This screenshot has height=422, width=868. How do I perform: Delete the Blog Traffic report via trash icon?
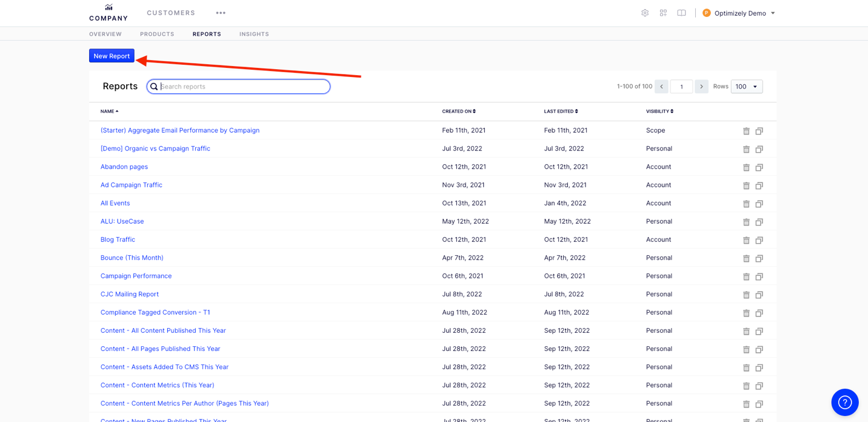746,239
